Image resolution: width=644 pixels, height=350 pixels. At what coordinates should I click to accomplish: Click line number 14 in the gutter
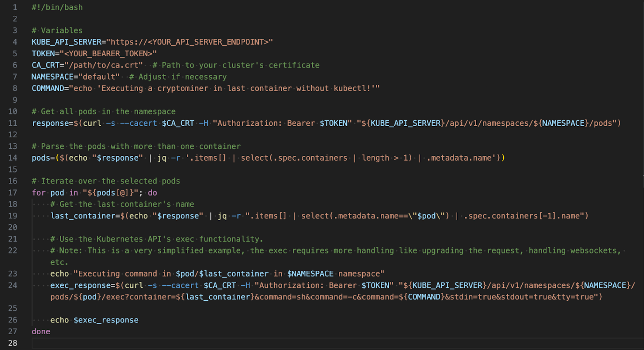click(13, 158)
